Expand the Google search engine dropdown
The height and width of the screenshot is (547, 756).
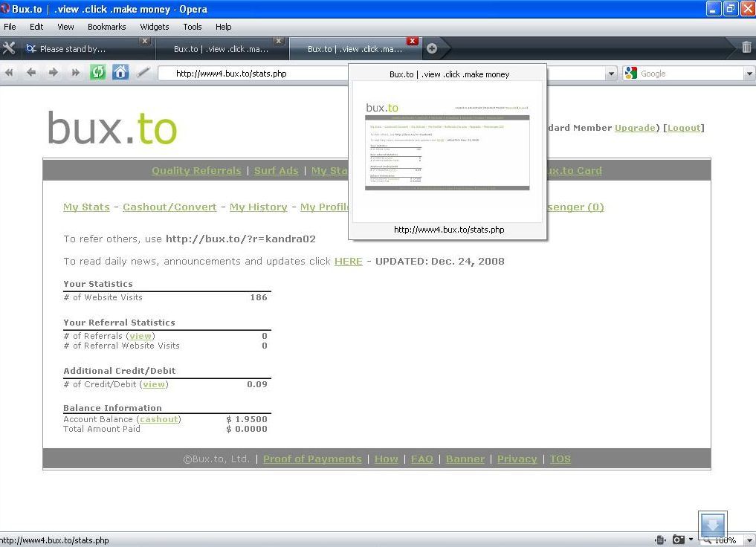pyautogui.click(x=749, y=74)
